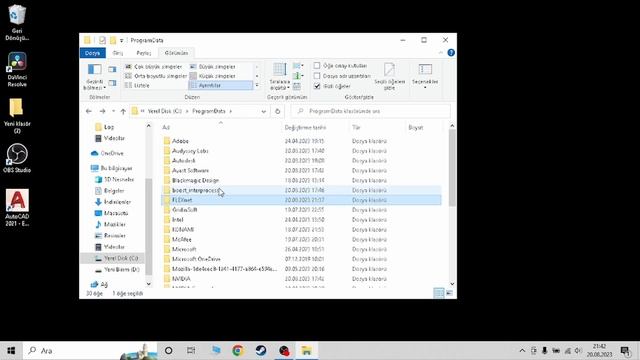
Task: Sort by Değiştirme tarihi column header
Action: pos(305,128)
